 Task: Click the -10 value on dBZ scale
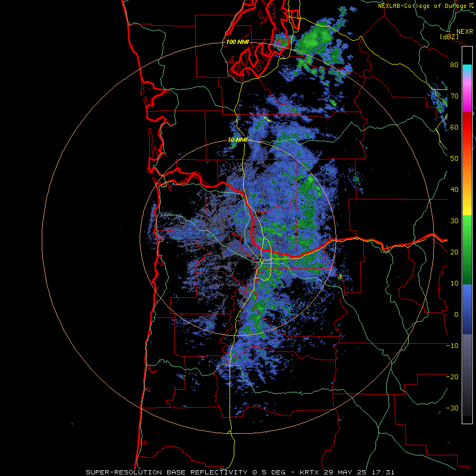click(x=452, y=346)
